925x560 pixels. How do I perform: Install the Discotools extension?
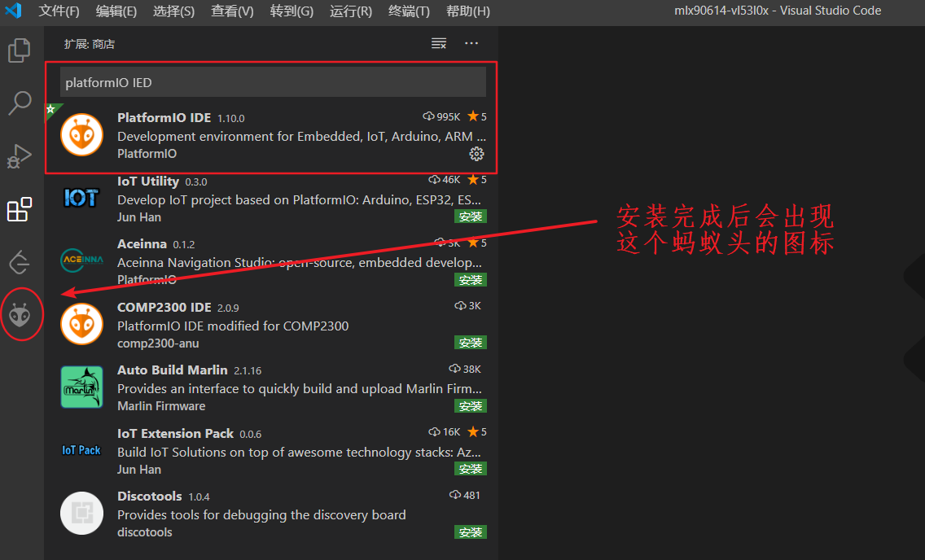click(471, 532)
